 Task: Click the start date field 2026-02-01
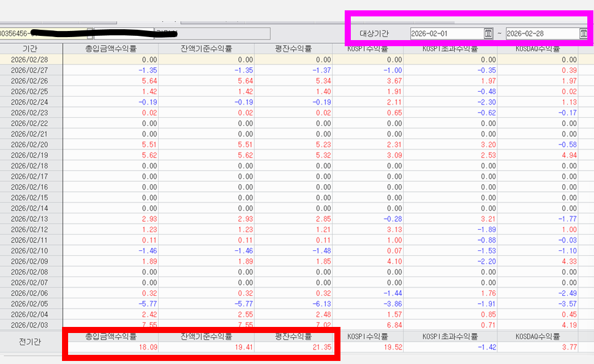446,33
